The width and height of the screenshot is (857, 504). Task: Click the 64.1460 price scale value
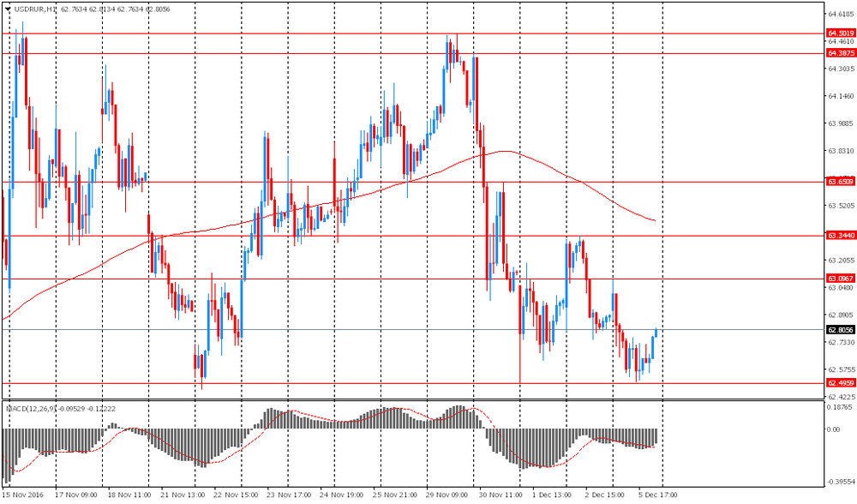(842, 96)
